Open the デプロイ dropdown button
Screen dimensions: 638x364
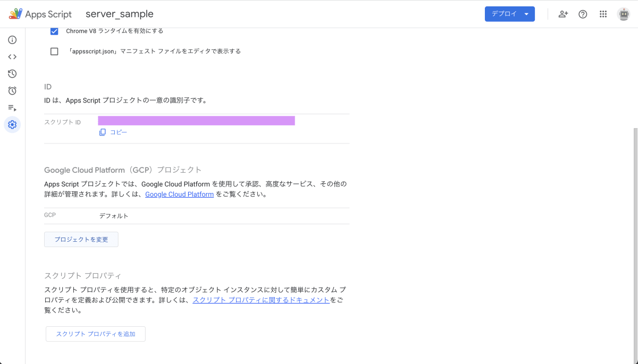click(509, 14)
